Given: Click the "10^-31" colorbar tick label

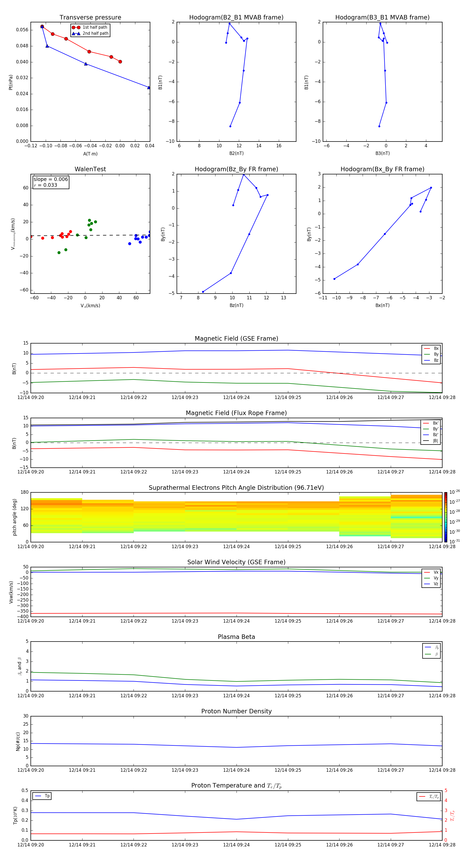Looking at the screenshot, I should pyautogui.click(x=455, y=542).
